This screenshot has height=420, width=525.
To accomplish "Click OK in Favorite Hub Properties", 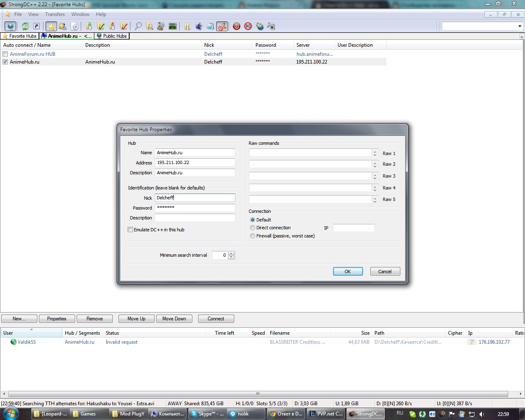I will [x=348, y=272].
